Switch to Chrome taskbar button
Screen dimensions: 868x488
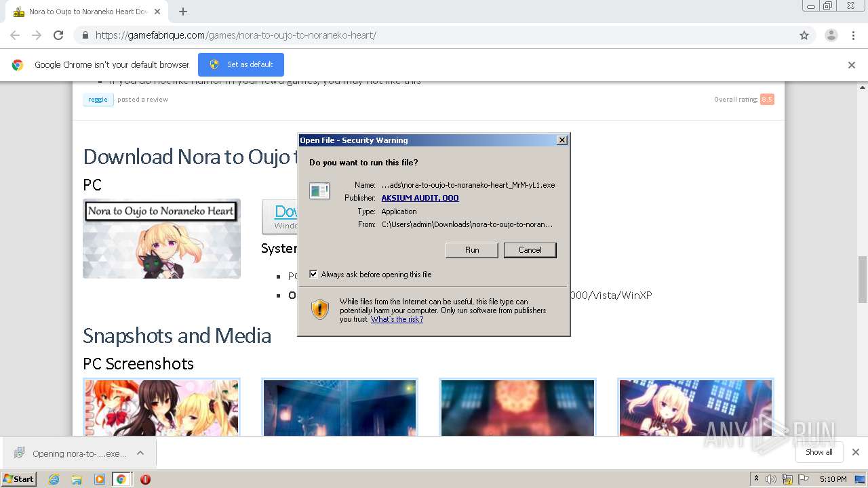click(121, 479)
